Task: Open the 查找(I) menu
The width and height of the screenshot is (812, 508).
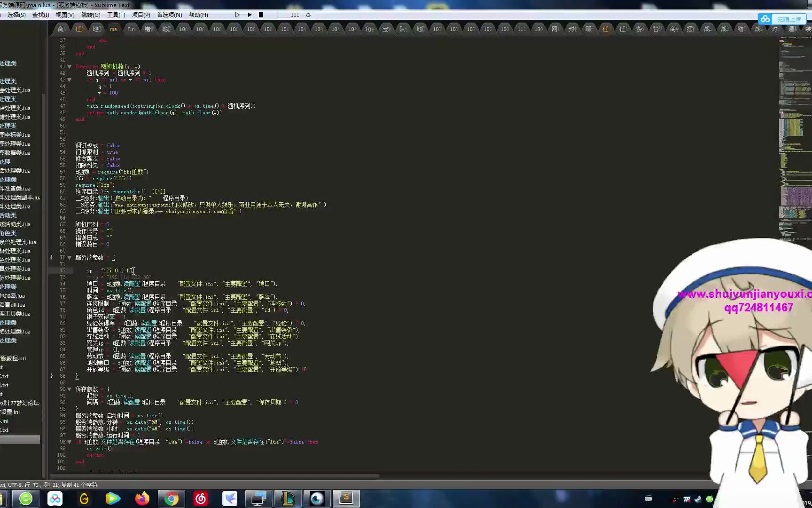Action: point(40,15)
